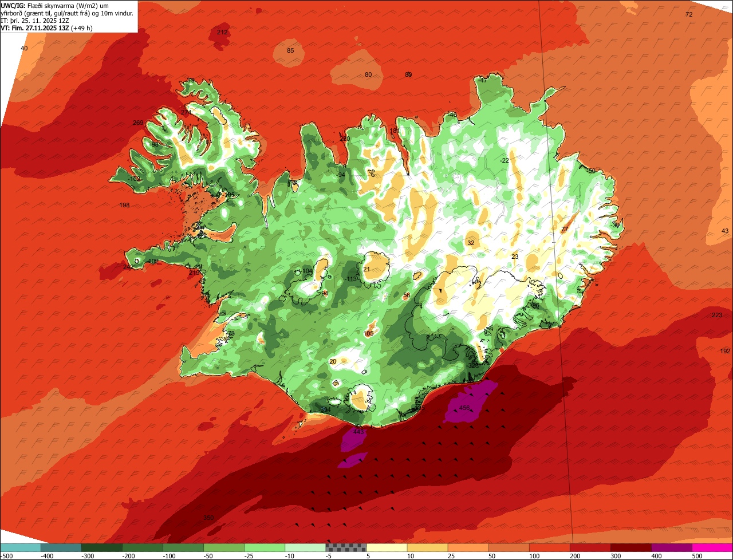Click the 269 value off the Westfjords
This screenshot has width=733, height=560.
(138, 123)
